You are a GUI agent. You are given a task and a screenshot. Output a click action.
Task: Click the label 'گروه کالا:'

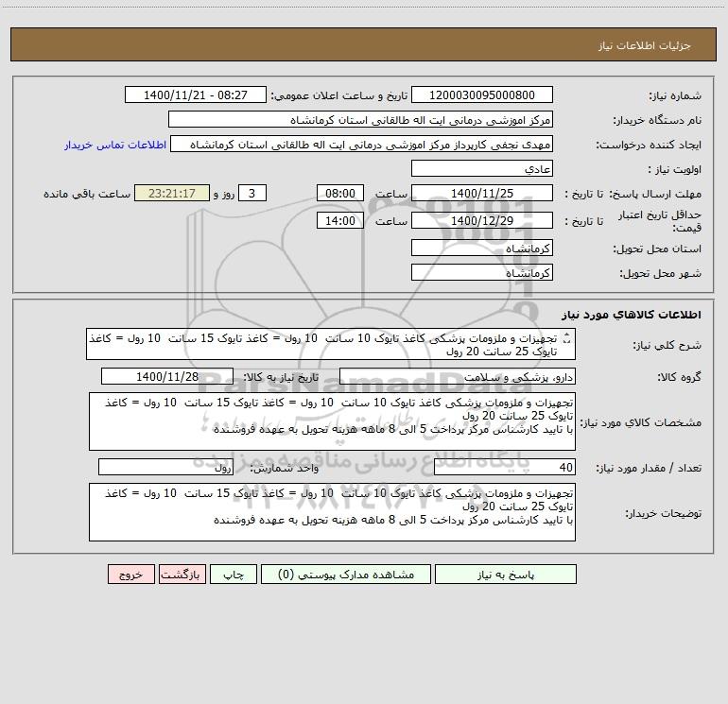[679, 377]
